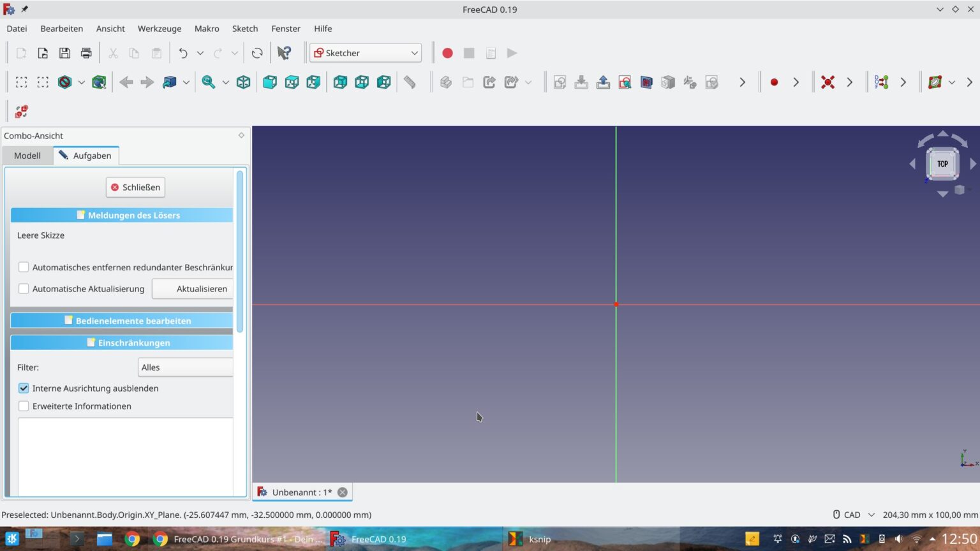Expand the undo history dropdown arrow
The height and width of the screenshot is (551, 980).
(x=200, y=53)
